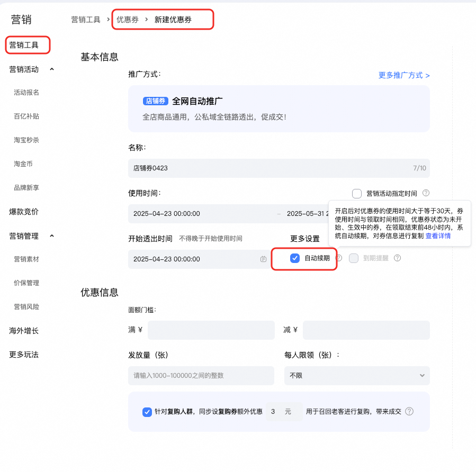Enable 营销活动指定时间 checkbox

[x=357, y=194]
